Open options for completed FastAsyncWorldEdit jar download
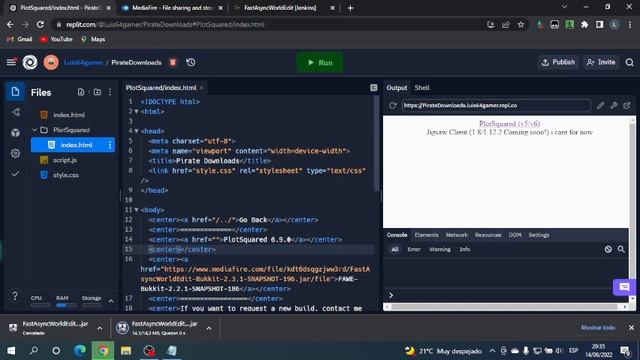 [209, 328]
